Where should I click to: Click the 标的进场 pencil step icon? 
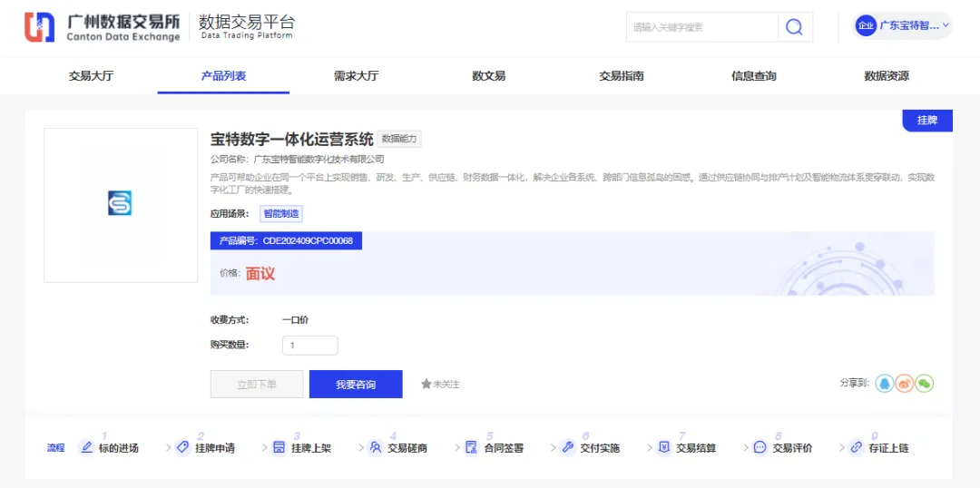tap(86, 447)
